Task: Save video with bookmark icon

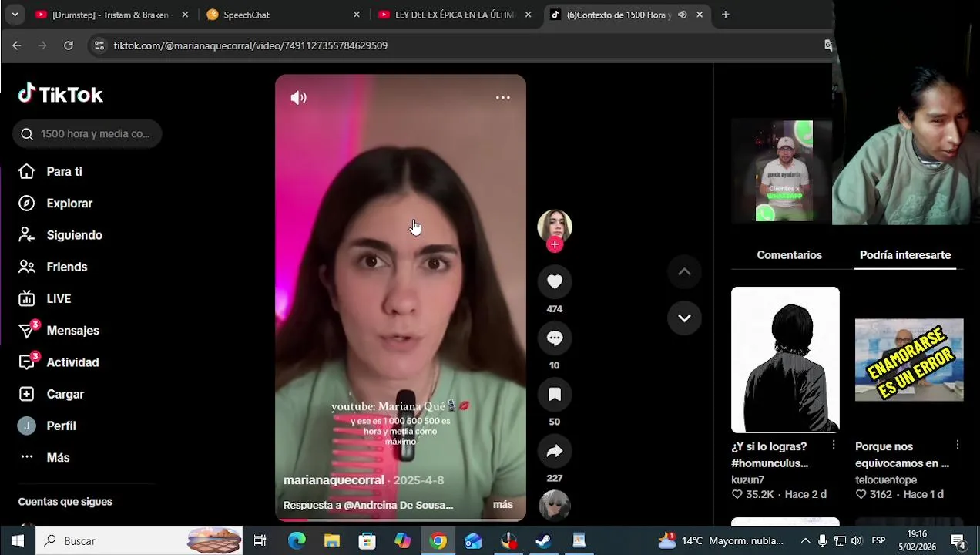Action: coord(555,395)
